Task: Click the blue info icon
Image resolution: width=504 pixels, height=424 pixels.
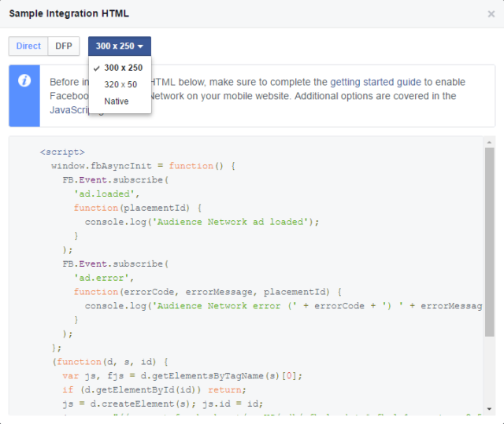Action: tap(24, 80)
